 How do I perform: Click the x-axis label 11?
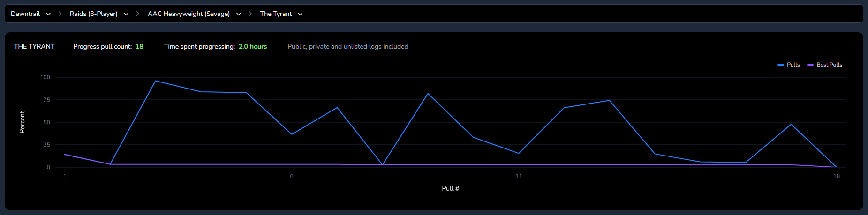pos(519,176)
